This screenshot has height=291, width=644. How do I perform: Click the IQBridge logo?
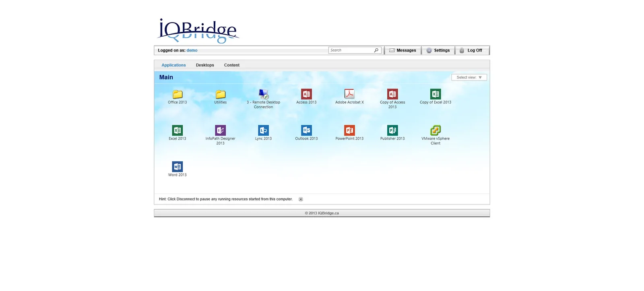[198, 31]
